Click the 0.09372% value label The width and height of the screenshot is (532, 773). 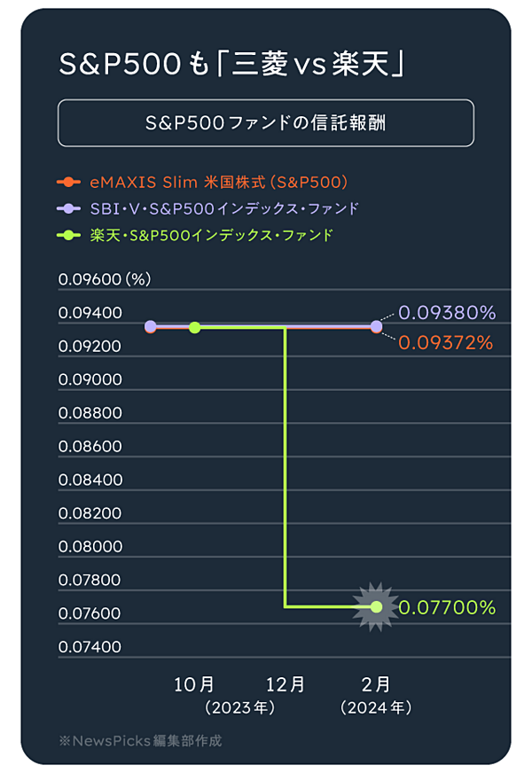446,343
